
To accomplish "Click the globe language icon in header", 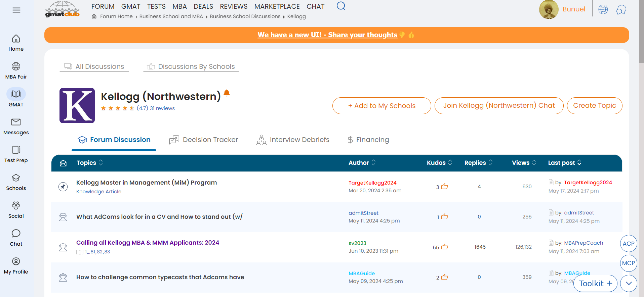I will click(603, 9).
